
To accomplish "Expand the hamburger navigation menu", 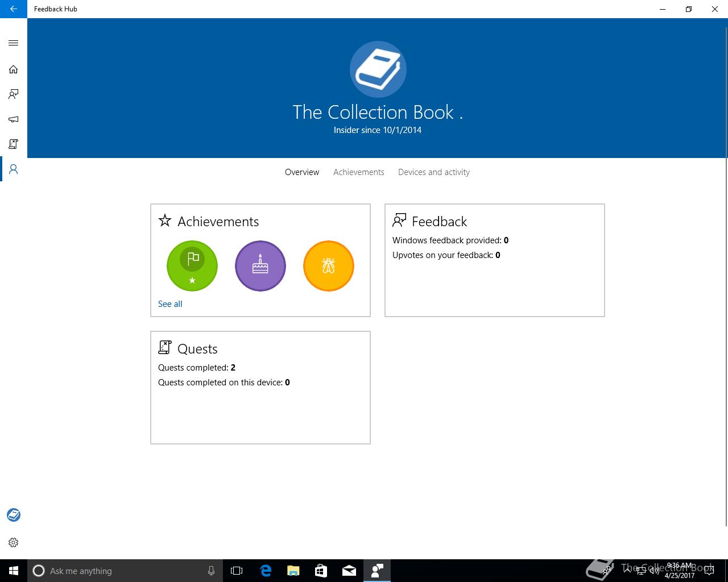I will click(14, 43).
